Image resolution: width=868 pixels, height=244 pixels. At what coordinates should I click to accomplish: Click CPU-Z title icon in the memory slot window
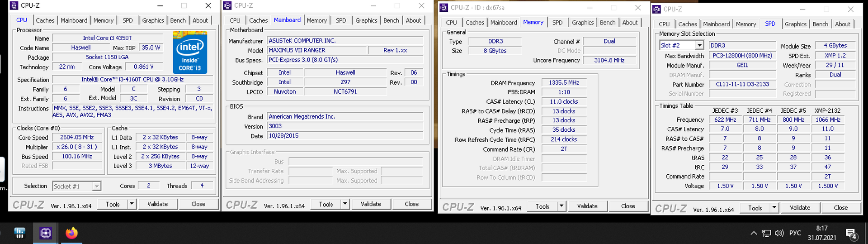tap(657, 9)
